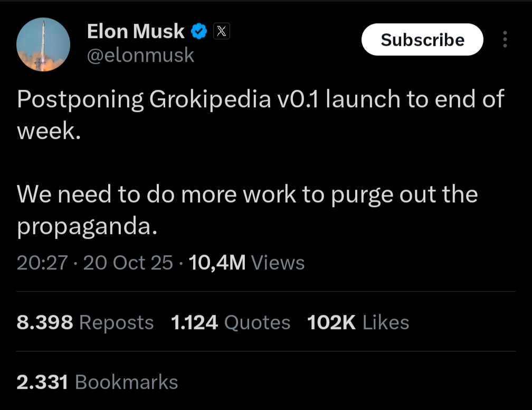This screenshot has width=532, height=410.
Task: Click the 20 Oct 25 date
Action: pos(128,263)
